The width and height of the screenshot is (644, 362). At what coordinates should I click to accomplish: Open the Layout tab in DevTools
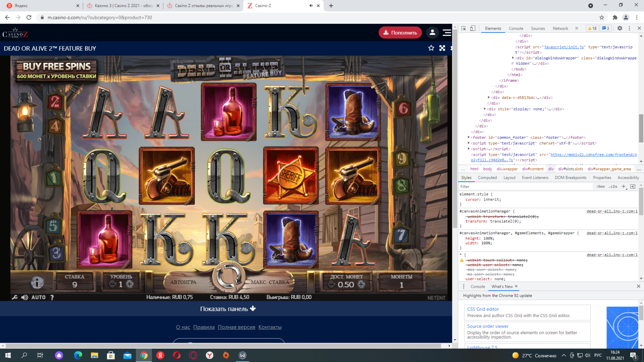(x=509, y=178)
